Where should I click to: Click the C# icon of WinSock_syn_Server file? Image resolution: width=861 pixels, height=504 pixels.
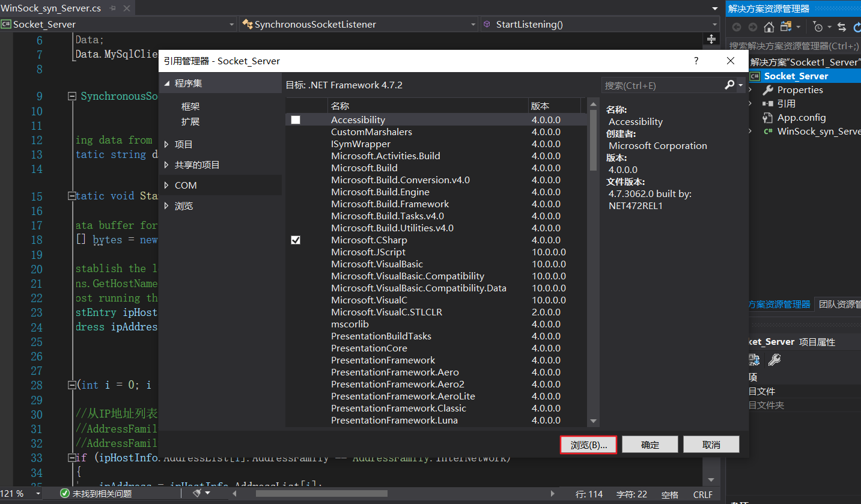pos(768,132)
